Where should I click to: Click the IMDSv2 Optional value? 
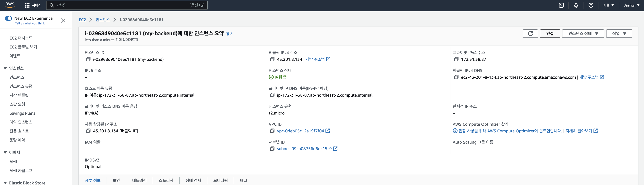click(93, 167)
